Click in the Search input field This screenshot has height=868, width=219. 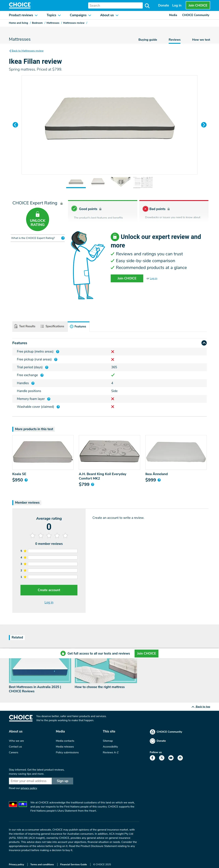pyautogui.click(x=115, y=6)
